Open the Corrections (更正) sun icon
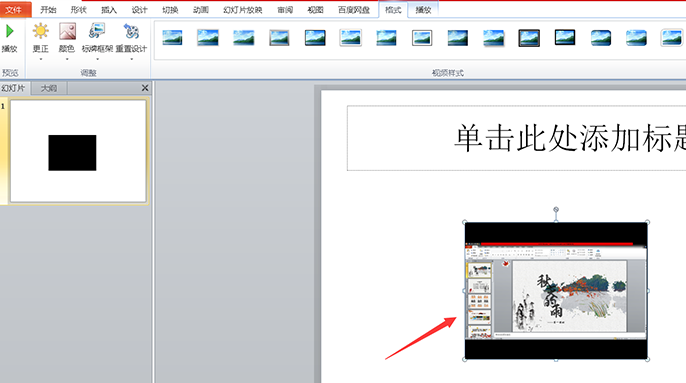Image resolution: width=686 pixels, height=383 pixels. pyautogui.click(x=41, y=31)
